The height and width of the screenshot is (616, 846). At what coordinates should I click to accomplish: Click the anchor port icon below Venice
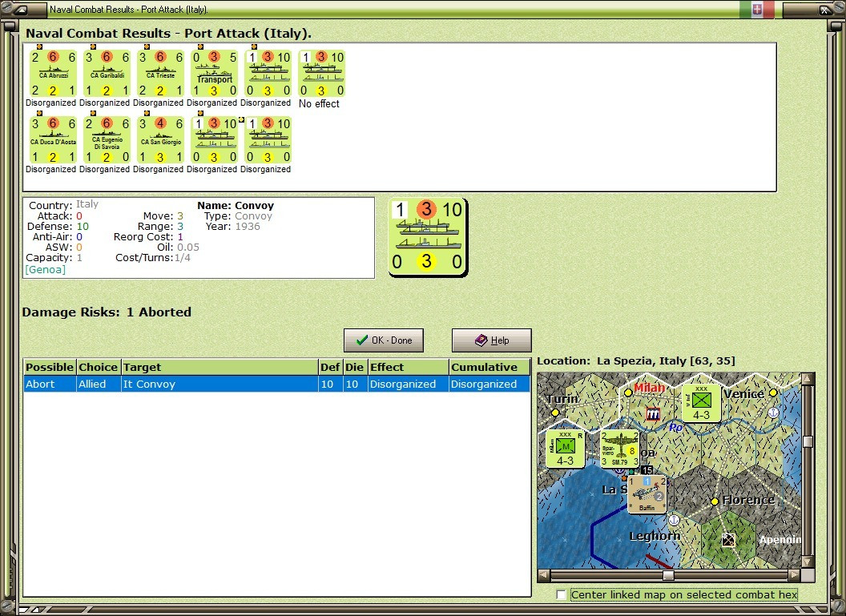coord(773,412)
